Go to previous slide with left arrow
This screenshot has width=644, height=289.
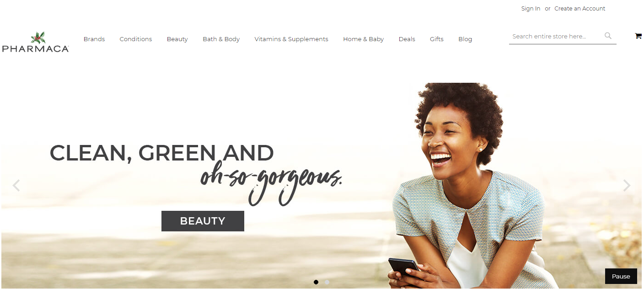tap(16, 185)
